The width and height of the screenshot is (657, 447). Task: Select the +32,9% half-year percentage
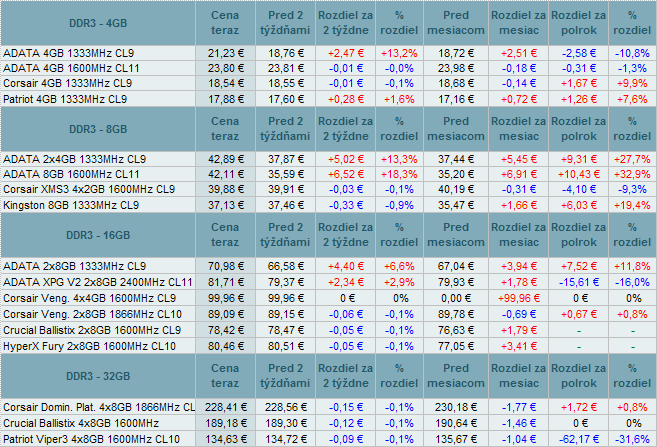(632, 174)
